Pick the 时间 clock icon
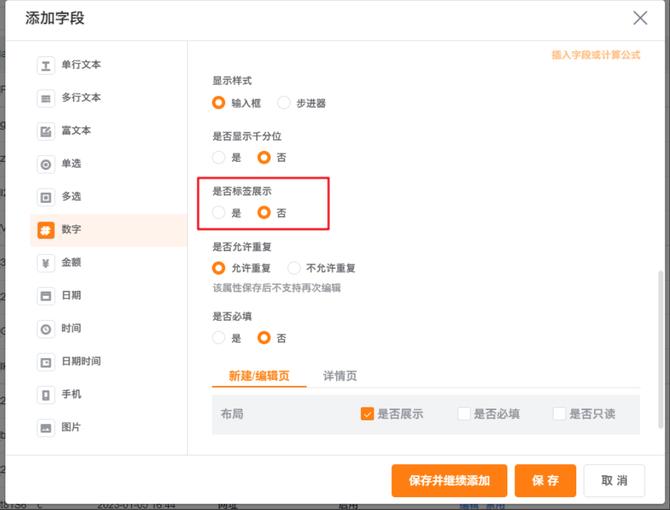 pyautogui.click(x=46, y=329)
